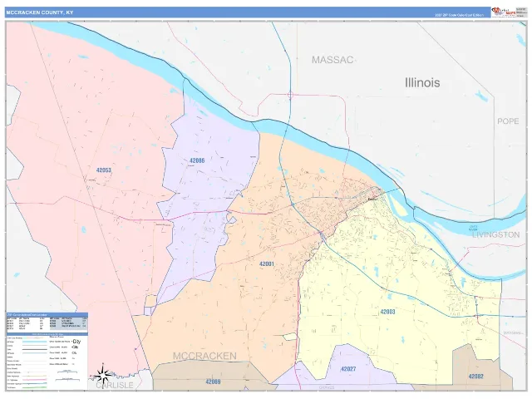Click the MASSAC county label
Image resolution: width=532 pixels, height=399 pixels.
[332, 60]
